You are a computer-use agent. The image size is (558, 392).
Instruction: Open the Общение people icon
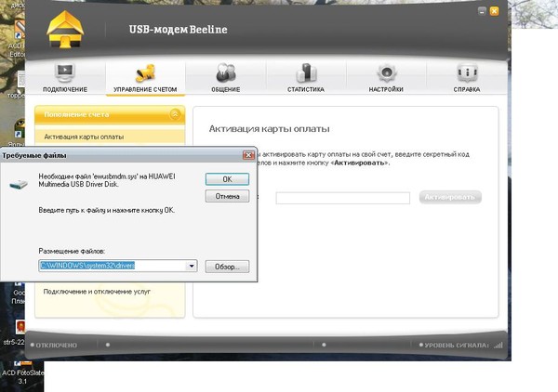click(226, 73)
